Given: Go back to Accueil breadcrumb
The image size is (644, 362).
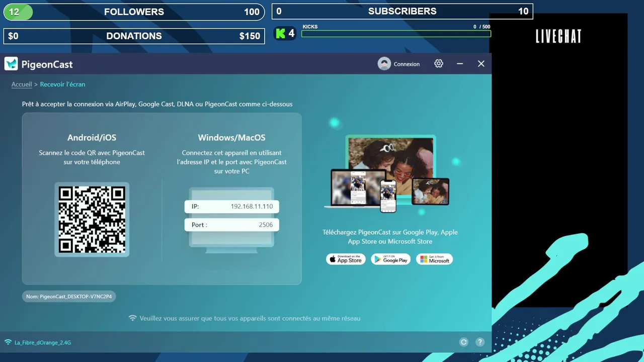Looking at the screenshot, I should 22,84.
